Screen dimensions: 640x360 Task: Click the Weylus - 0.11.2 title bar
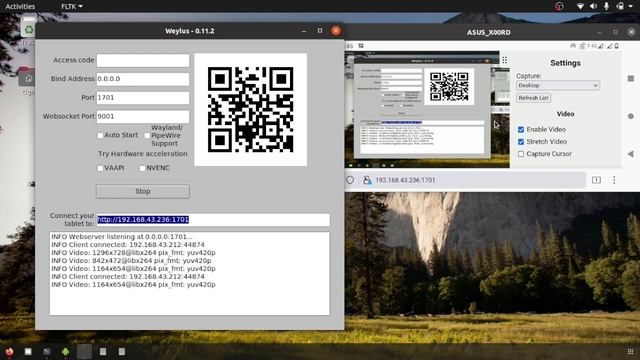(x=189, y=31)
